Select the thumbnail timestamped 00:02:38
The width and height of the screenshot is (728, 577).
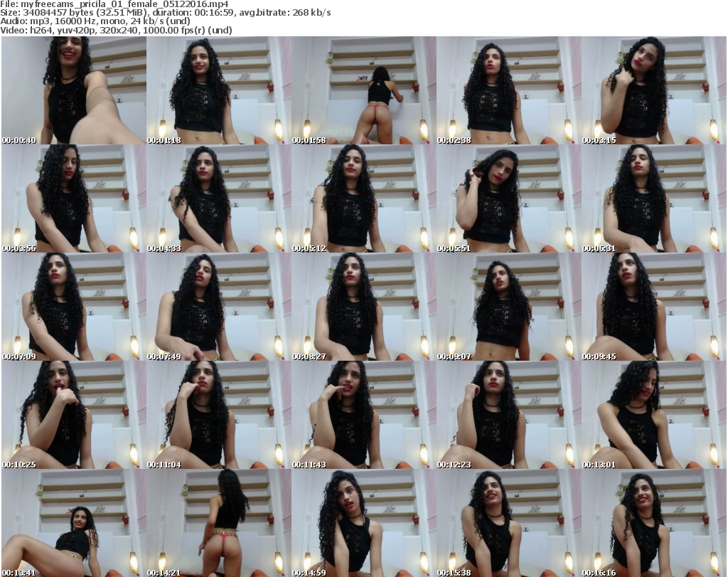(x=509, y=90)
